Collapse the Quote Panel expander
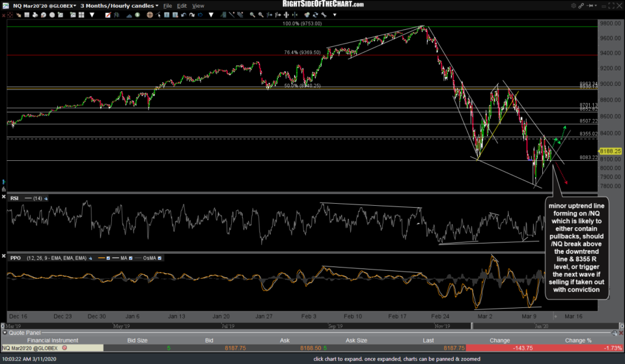The height and width of the screenshot is (364, 625). pos(5,333)
